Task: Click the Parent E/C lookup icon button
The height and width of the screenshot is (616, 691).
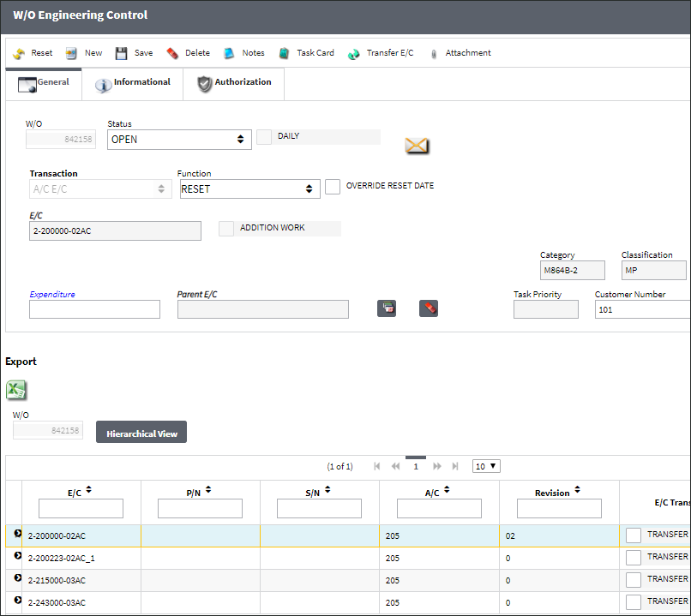Action: click(387, 308)
